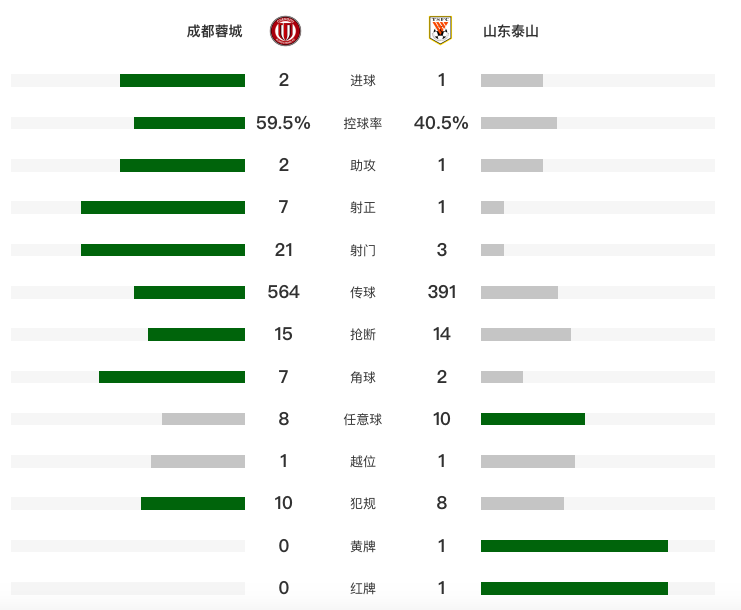Click the Chengdu Rongcheng club crest icon

[x=285, y=31]
